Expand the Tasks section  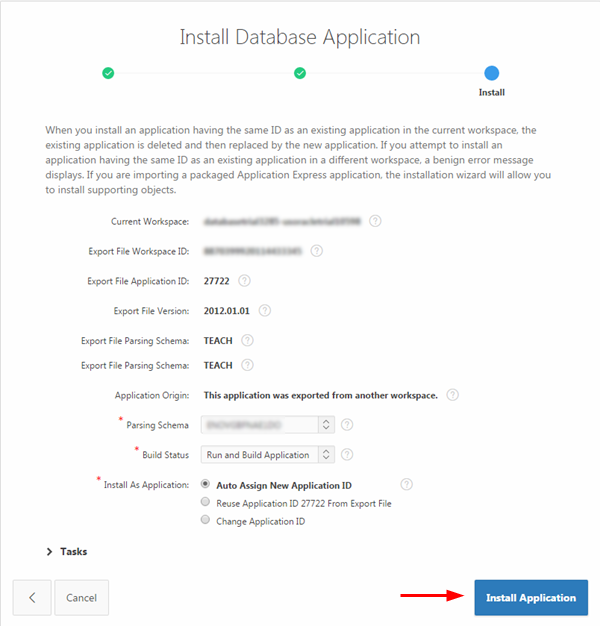(x=67, y=552)
